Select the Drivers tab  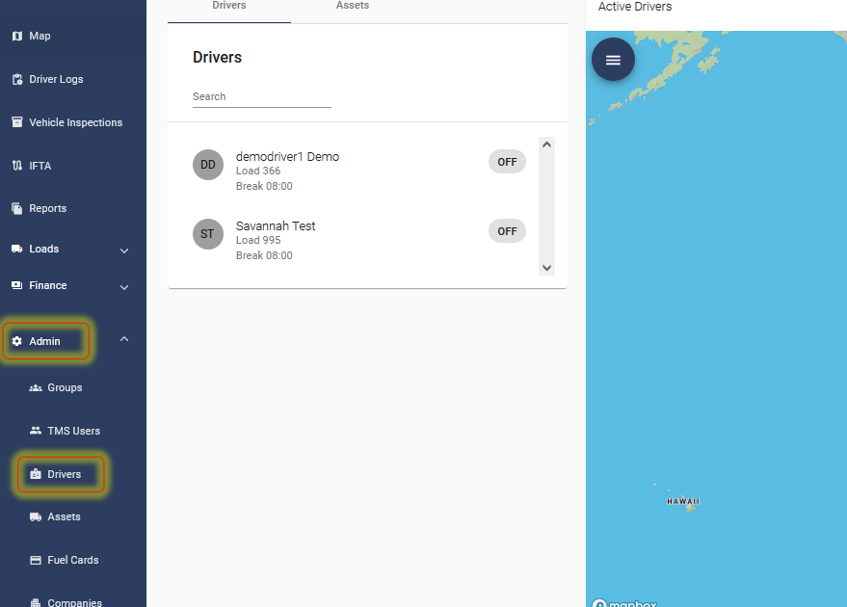229,7
